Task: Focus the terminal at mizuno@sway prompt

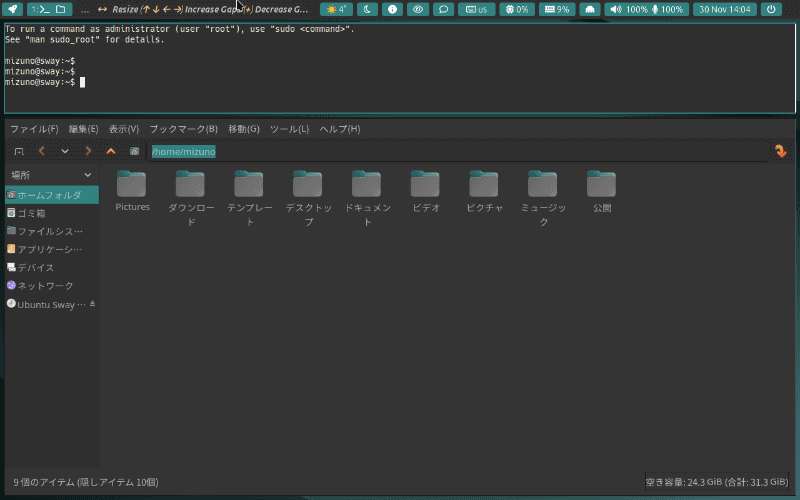Action: point(400,68)
